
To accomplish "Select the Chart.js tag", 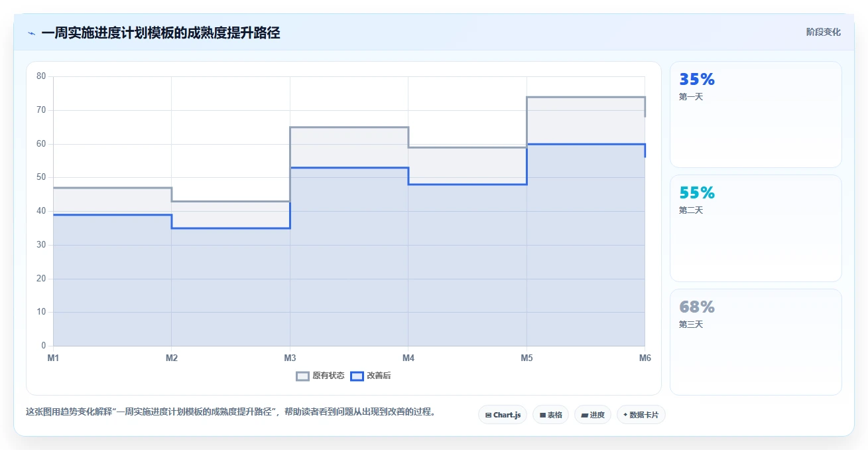I will point(503,415).
